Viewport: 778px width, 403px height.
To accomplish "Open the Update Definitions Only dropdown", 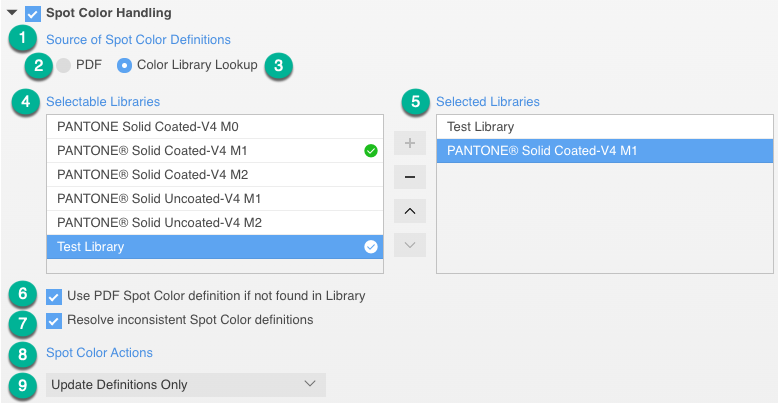I will (186, 385).
